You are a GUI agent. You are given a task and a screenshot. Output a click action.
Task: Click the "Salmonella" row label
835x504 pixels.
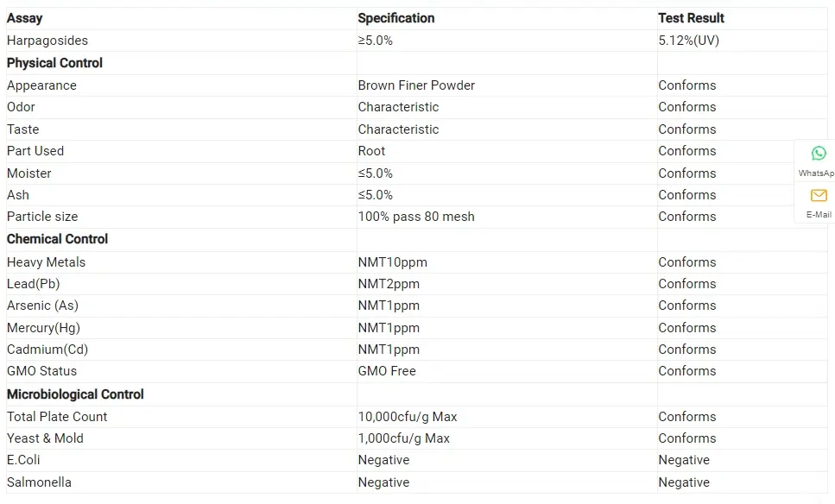[39, 482]
